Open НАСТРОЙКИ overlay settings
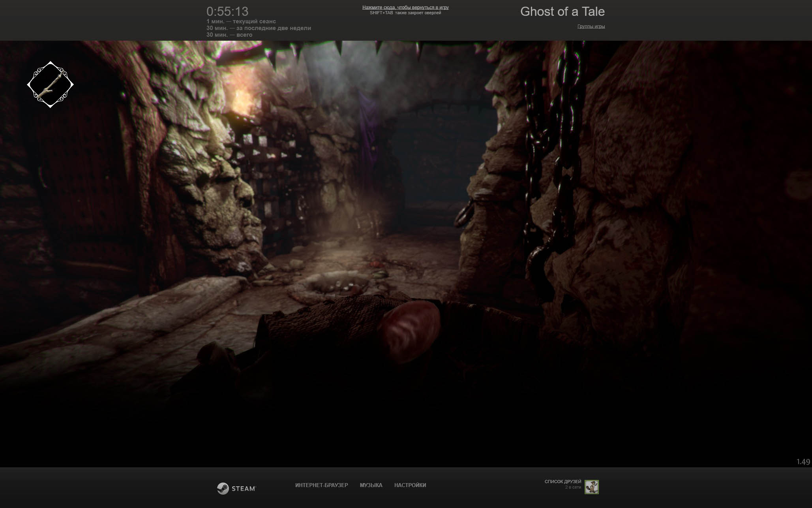Screen dimensions: 812x508 click(x=410, y=485)
